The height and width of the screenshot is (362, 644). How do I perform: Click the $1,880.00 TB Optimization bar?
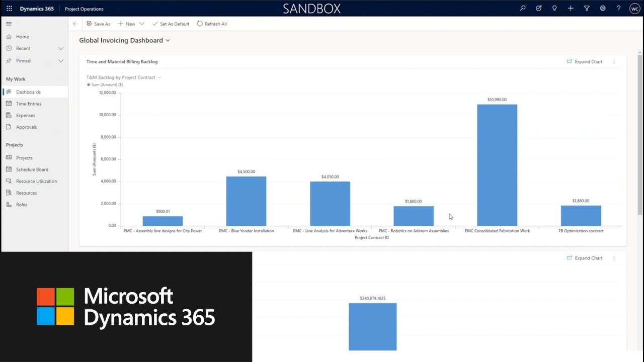[x=581, y=216]
